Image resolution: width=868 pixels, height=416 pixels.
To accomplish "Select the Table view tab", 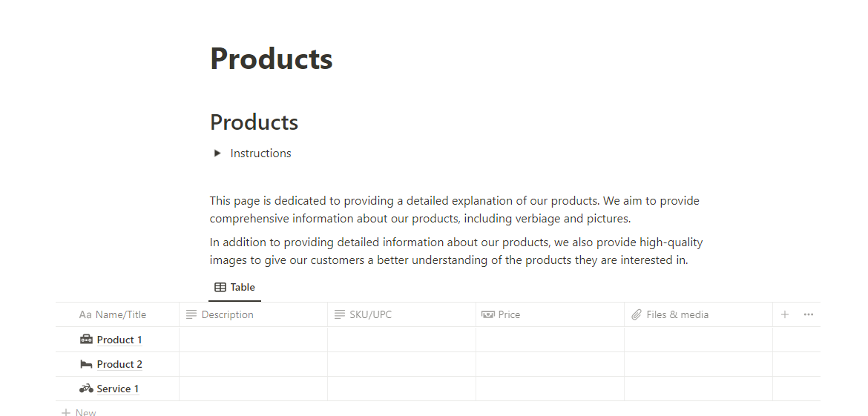I will (x=234, y=288).
